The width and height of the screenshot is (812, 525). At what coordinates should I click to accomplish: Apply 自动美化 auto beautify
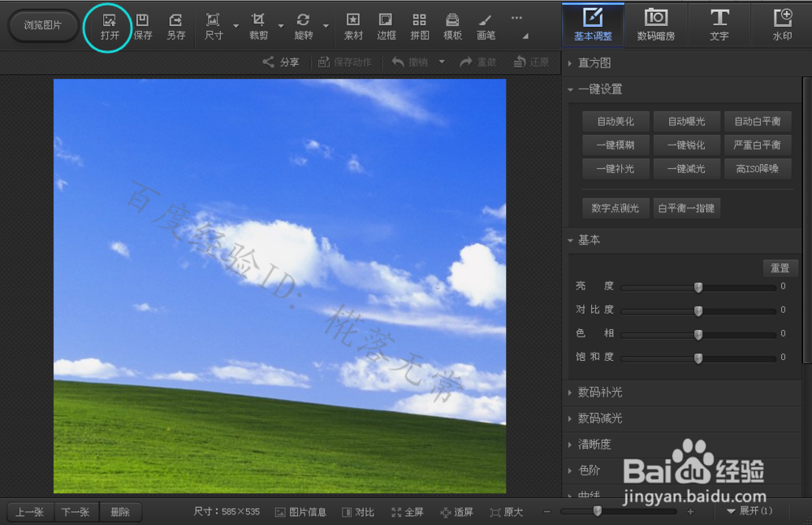pos(615,122)
